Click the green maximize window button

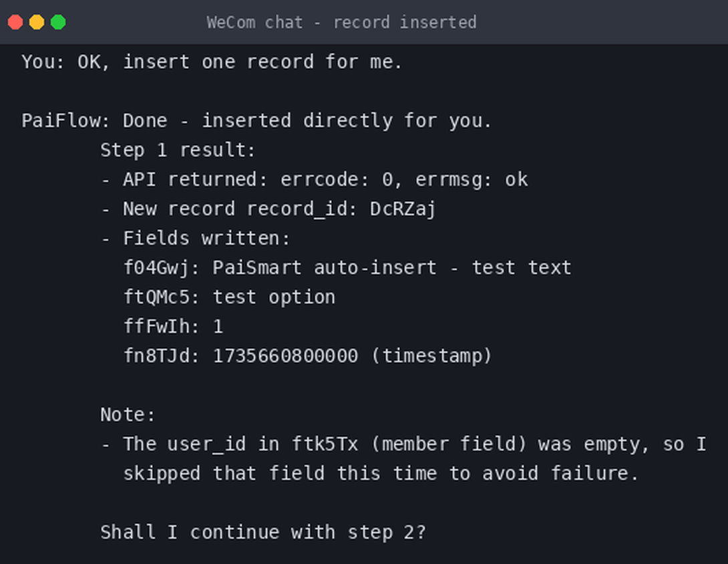58,22
